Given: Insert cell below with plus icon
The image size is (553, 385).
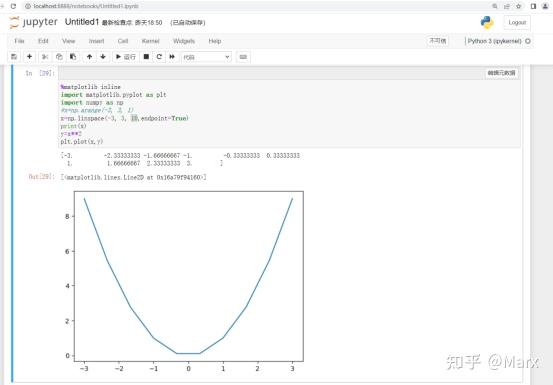Looking at the screenshot, I should (x=29, y=57).
